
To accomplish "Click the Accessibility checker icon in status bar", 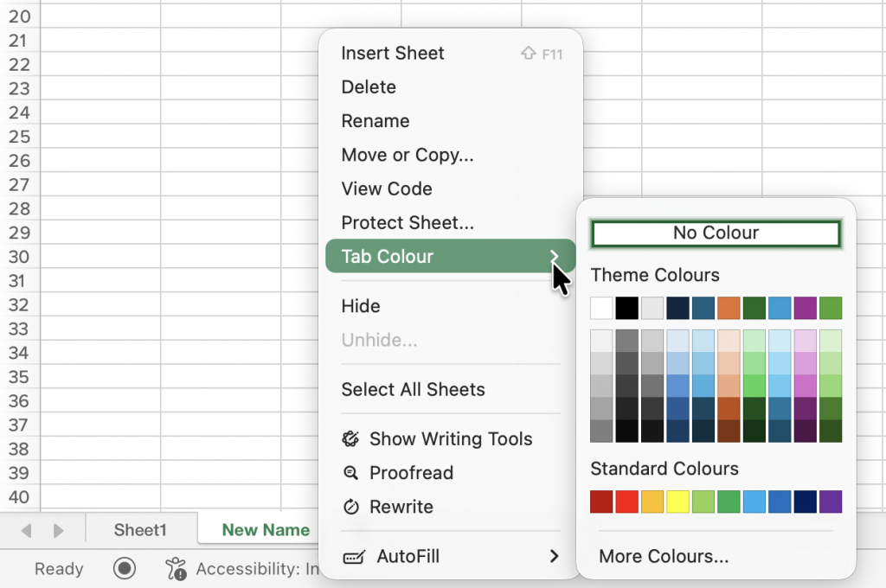I will click(x=177, y=568).
